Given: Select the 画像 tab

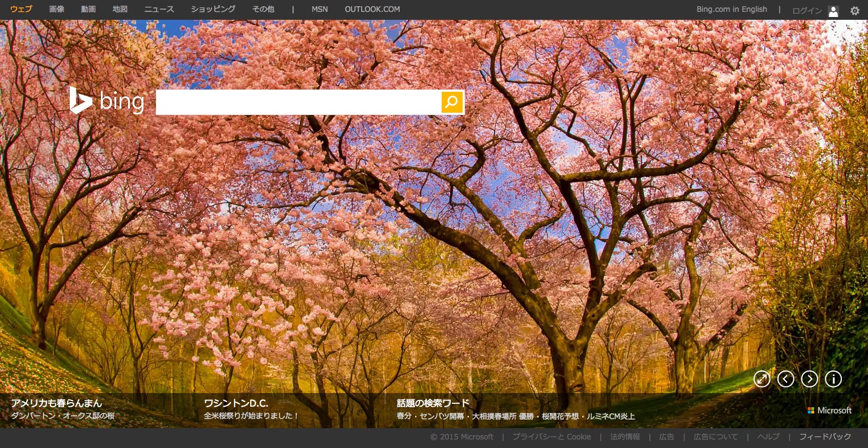Looking at the screenshot, I should pyautogui.click(x=57, y=9).
